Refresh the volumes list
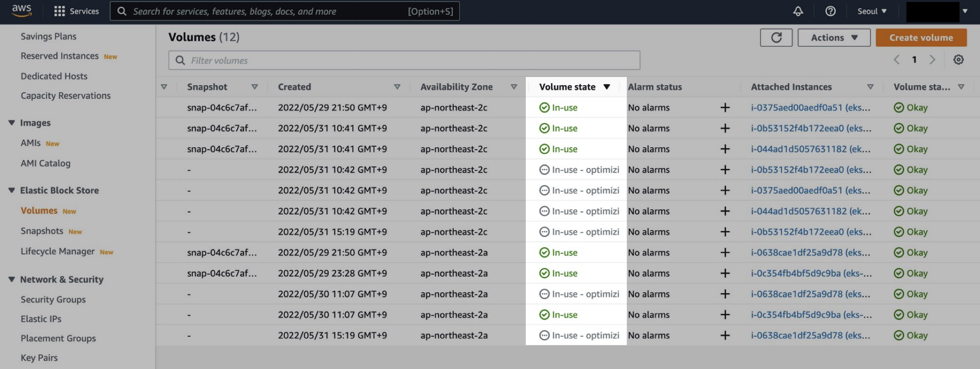Screen dimensions: 980x369 click(776, 38)
